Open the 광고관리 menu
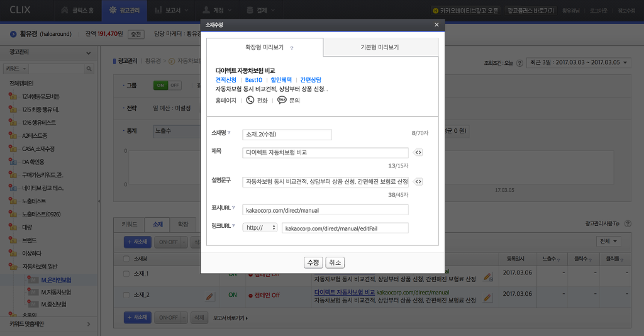 pyautogui.click(x=125, y=10)
